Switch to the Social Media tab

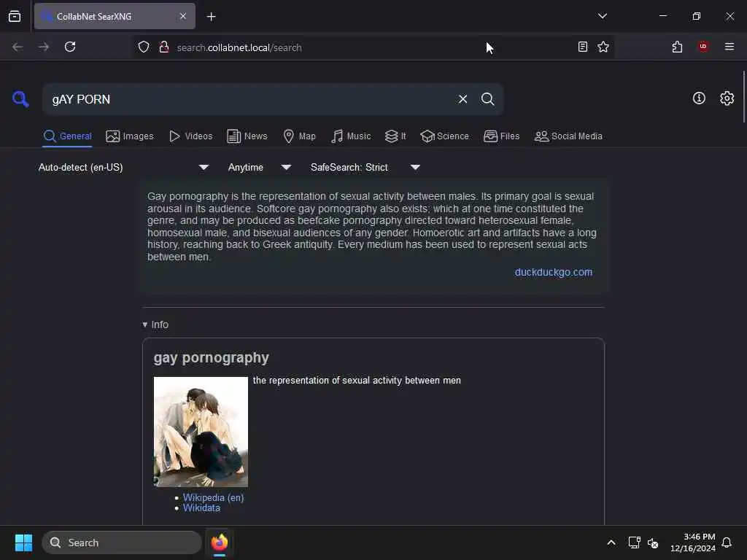pos(568,136)
